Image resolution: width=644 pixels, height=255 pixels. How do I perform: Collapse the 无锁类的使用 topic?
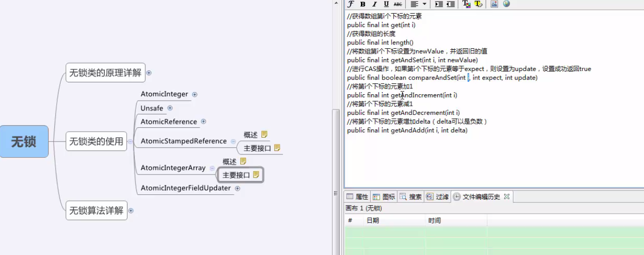(130, 142)
